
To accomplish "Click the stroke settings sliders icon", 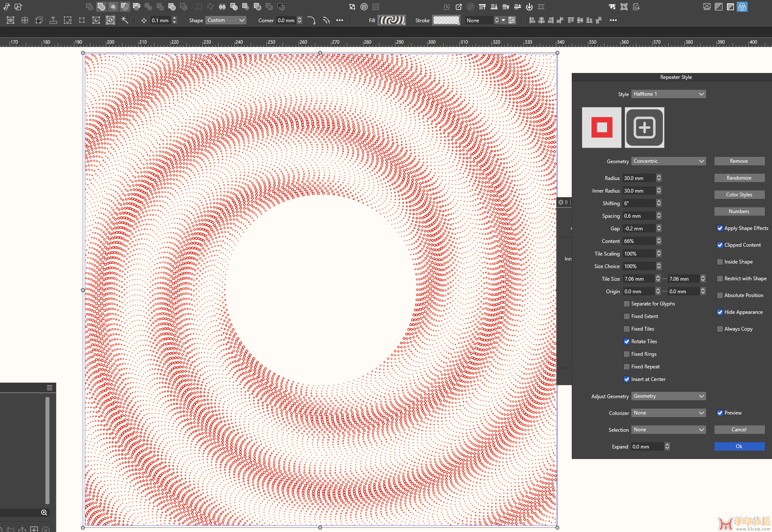I will click(512, 20).
